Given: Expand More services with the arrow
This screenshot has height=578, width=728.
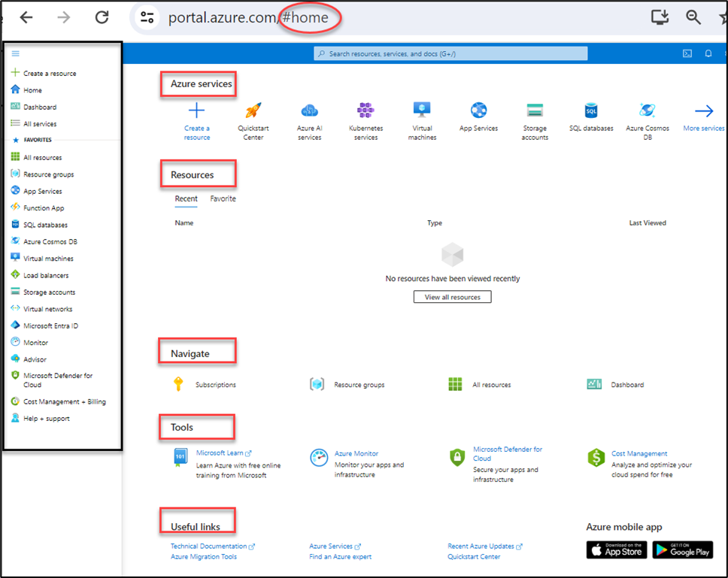Looking at the screenshot, I should pos(703,110).
